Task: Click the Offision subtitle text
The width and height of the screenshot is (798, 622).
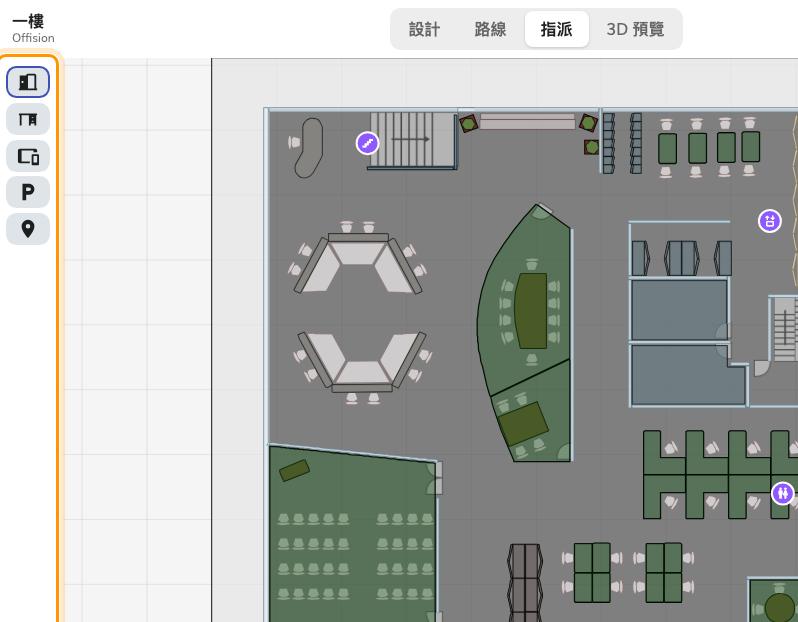Action: coord(33,38)
